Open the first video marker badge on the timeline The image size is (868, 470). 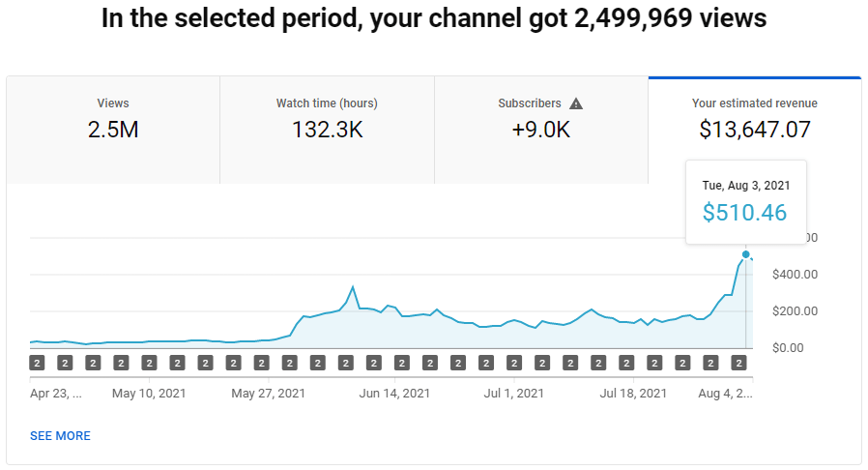37,364
